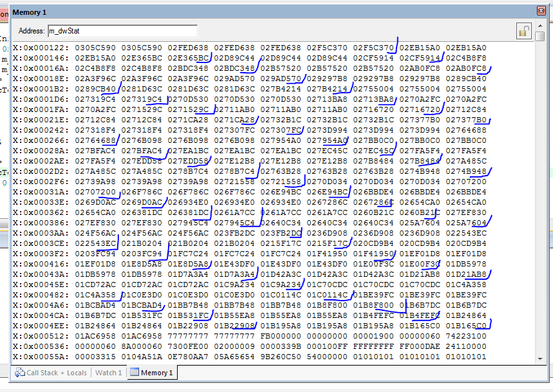
Task: Close the Memory 1 panel
Action: pyautogui.click(x=541, y=12)
